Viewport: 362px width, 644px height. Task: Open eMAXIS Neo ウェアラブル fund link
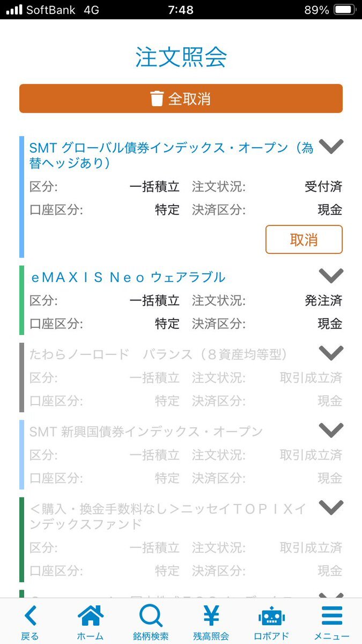pos(128,277)
